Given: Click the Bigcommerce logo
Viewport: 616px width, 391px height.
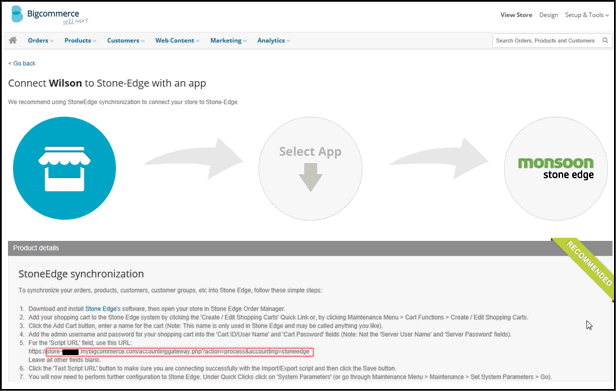Looking at the screenshot, I should (x=50, y=15).
